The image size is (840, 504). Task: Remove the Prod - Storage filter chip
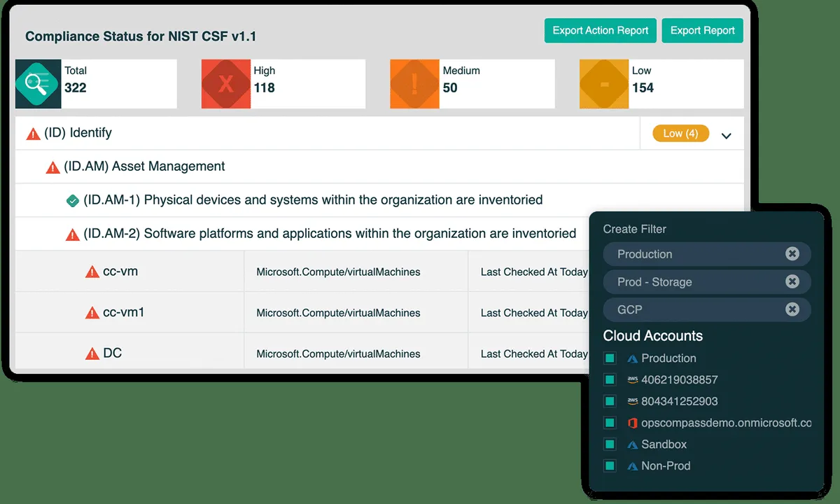[792, 281]
